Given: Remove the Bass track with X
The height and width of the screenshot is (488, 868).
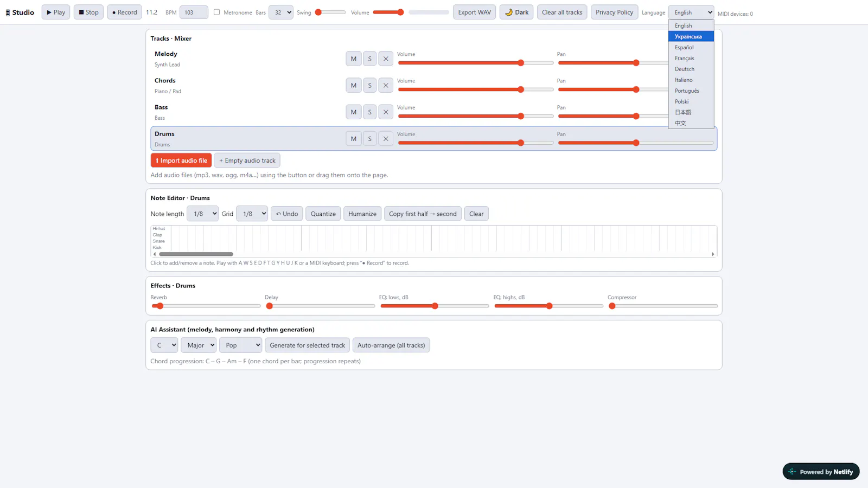Looking at the screenshot, I should [386, 112].
